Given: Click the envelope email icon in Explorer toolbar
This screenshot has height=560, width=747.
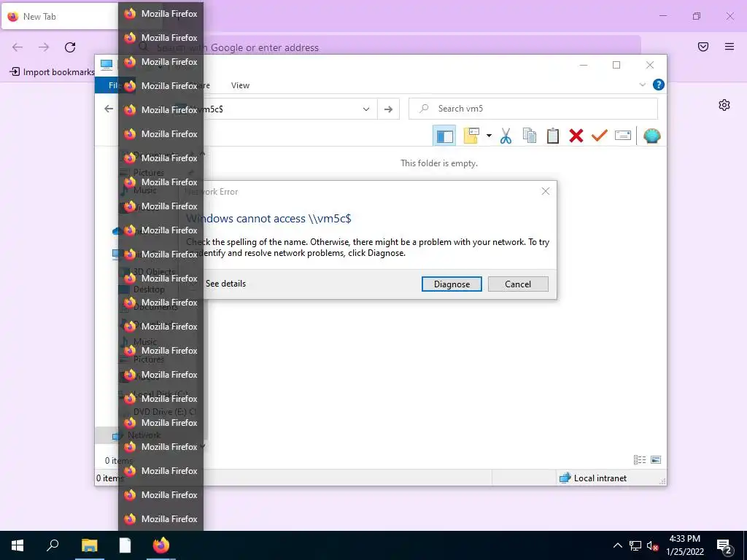Looking at the screenshot, I should [x=623, y=136].
